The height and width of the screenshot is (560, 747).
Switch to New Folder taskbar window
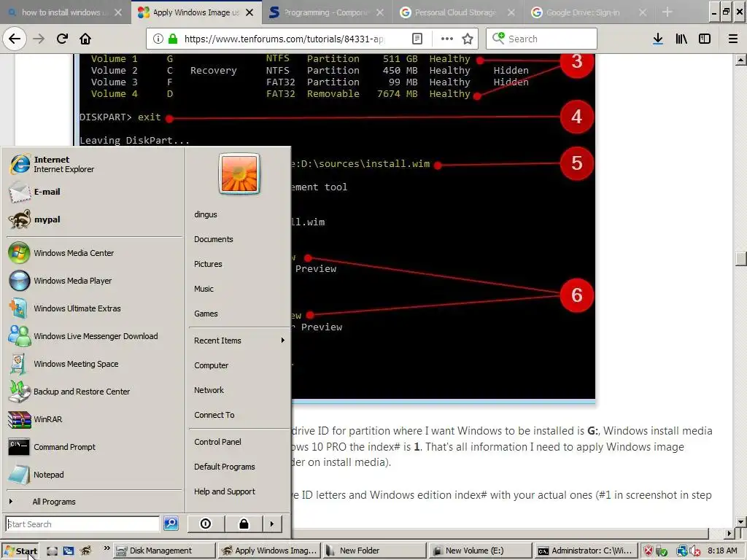(375, 551)
